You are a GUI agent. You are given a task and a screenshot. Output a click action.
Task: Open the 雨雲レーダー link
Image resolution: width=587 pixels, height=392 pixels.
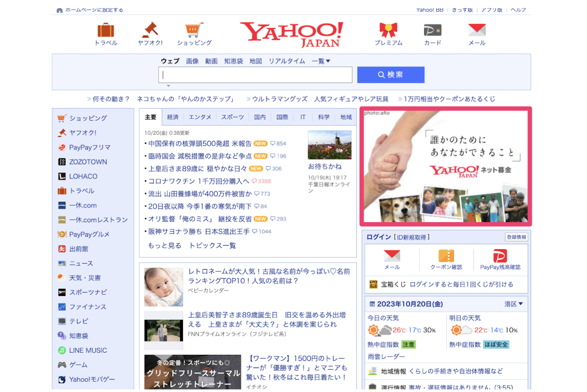point(386,357)
